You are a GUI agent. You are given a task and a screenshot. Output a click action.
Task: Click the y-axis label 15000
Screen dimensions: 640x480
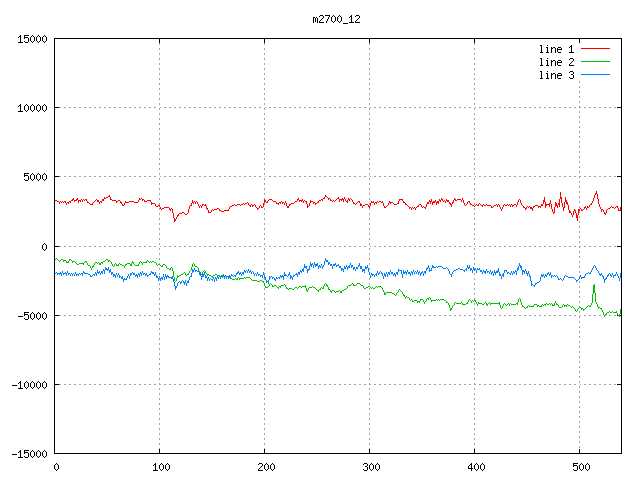pyautogui.click(x=32, y=39)
